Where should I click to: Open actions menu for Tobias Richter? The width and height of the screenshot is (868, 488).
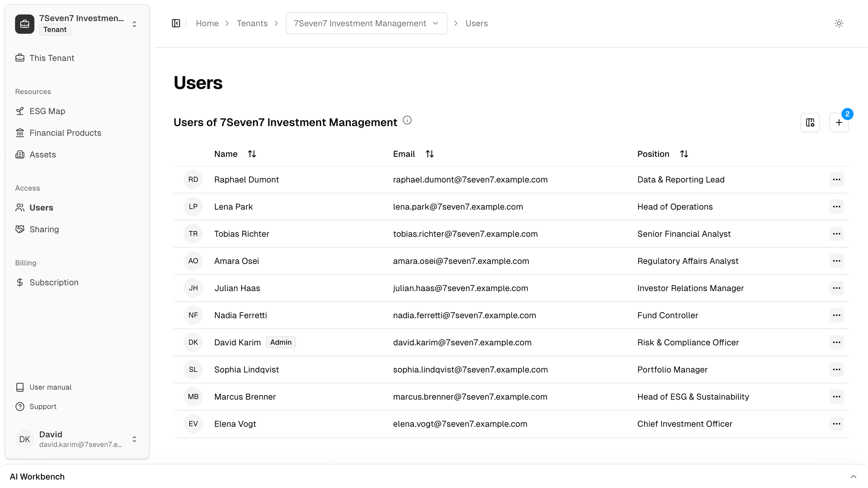pos(836,234)
